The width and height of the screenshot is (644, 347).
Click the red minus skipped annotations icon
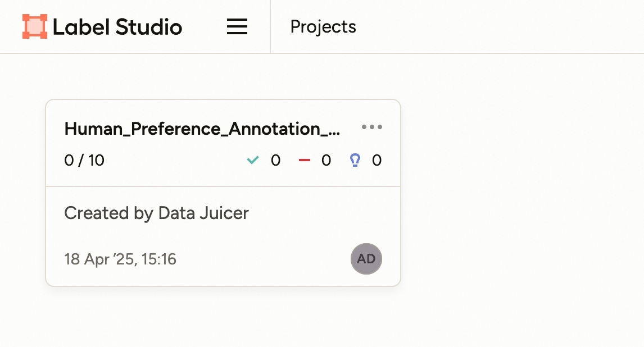tap(304, 161)
